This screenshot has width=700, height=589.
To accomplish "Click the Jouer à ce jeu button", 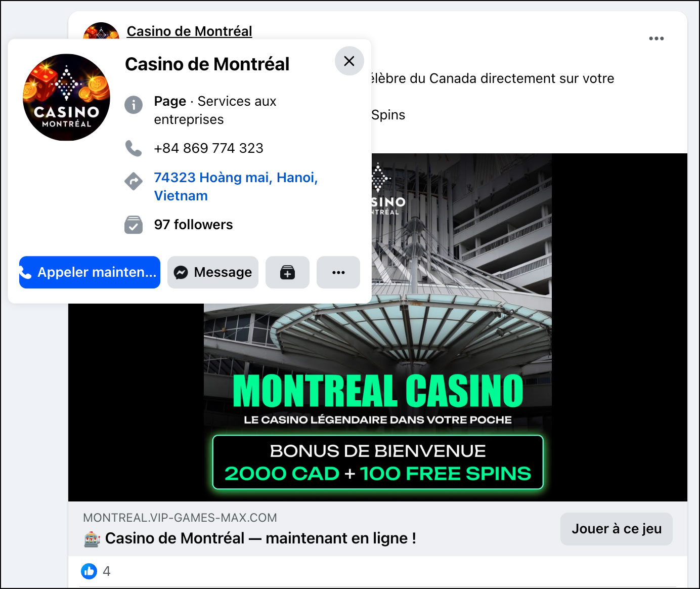I will coord(617,529).
